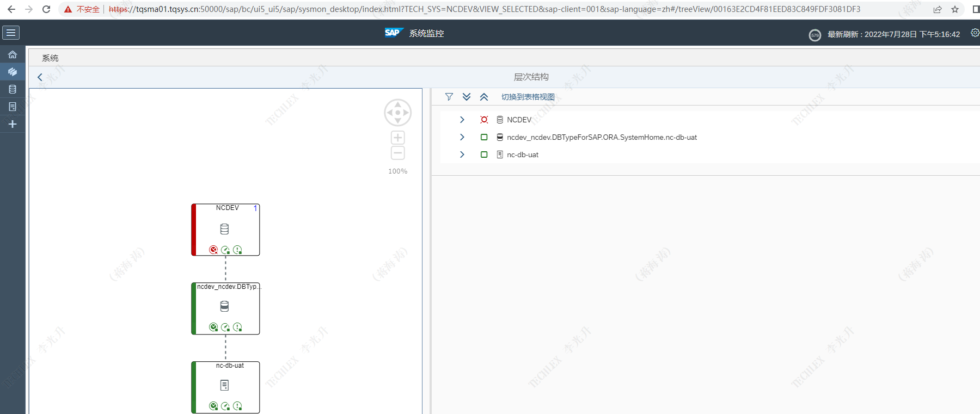Click database icon in ncdev_ncdev.DBTyp node

pyautogui.click(x=224, y=306)
